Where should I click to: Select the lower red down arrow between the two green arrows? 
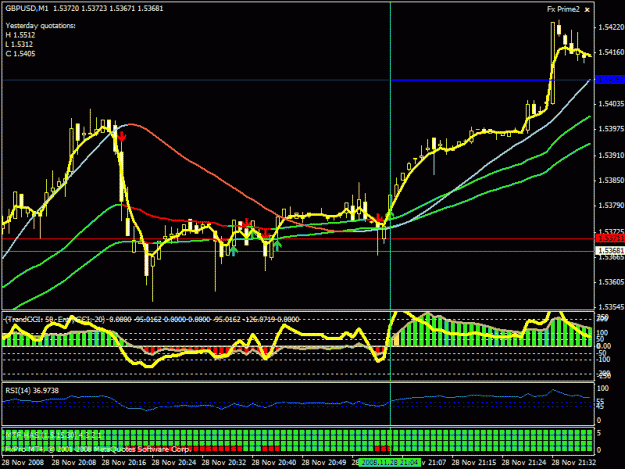pos(266,233)
